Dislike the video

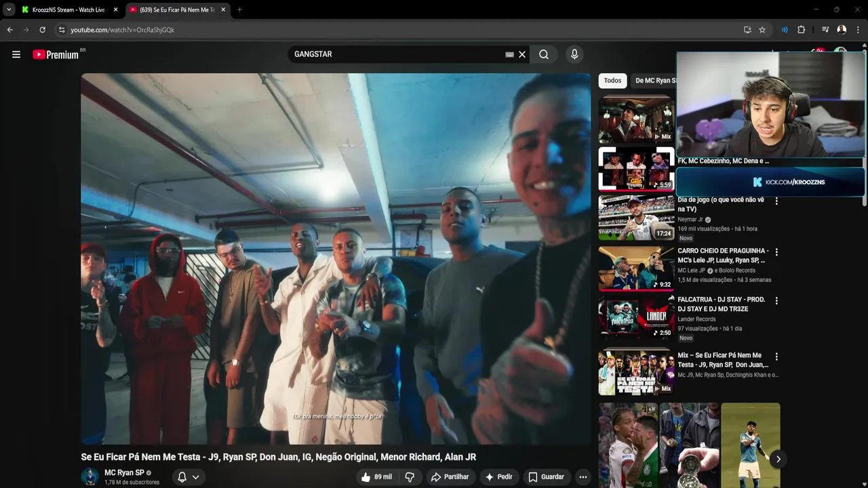(x=410, y=477)
